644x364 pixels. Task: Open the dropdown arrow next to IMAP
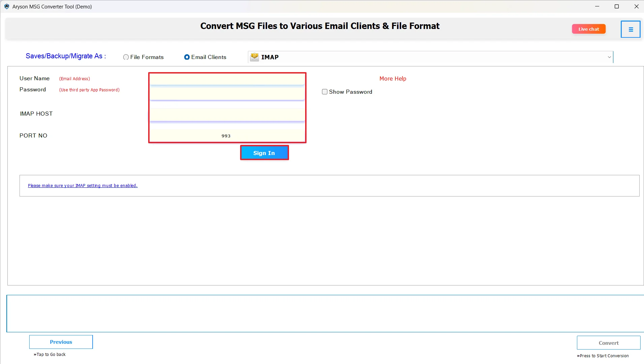coord(610,57)
